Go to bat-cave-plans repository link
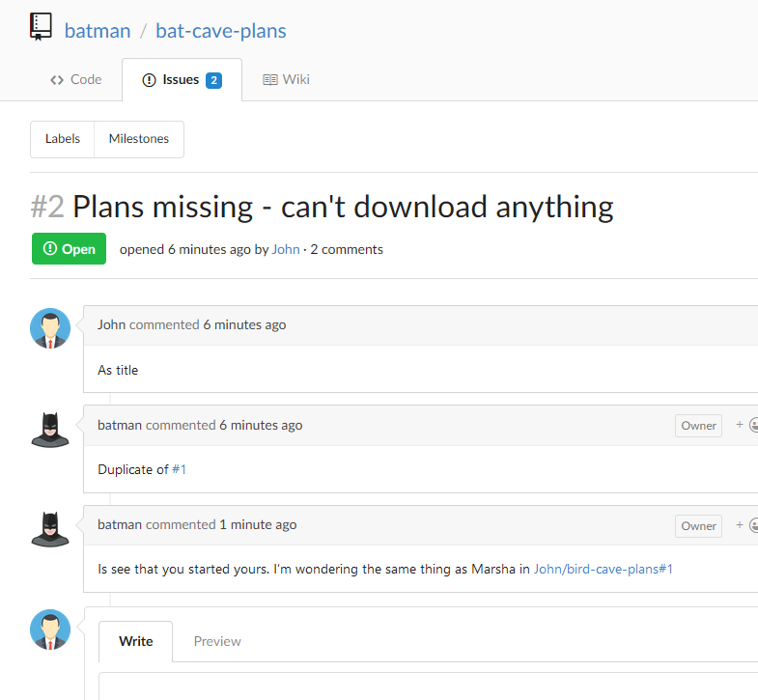758x700 pixels. [x=221, y=31]
